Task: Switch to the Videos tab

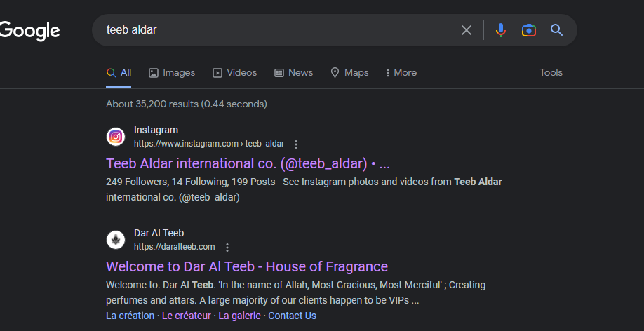Action: click(x=234, y=73)
